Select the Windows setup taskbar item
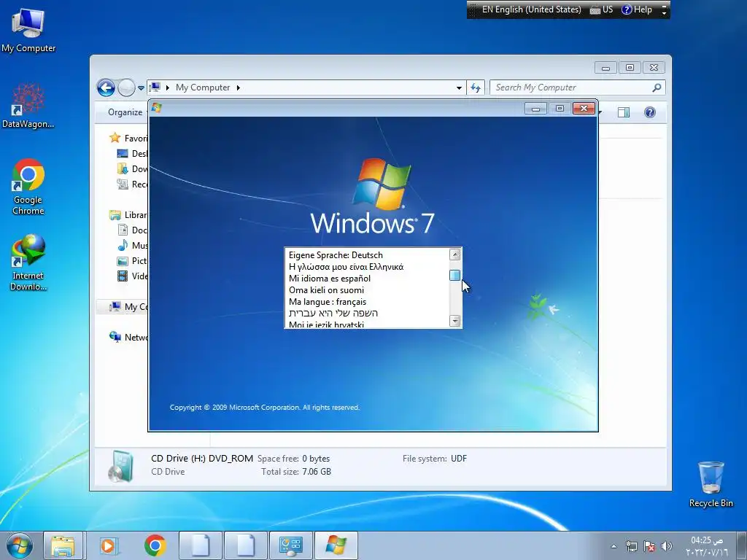This screenshot has height=560, width=747. coord(336,545)
